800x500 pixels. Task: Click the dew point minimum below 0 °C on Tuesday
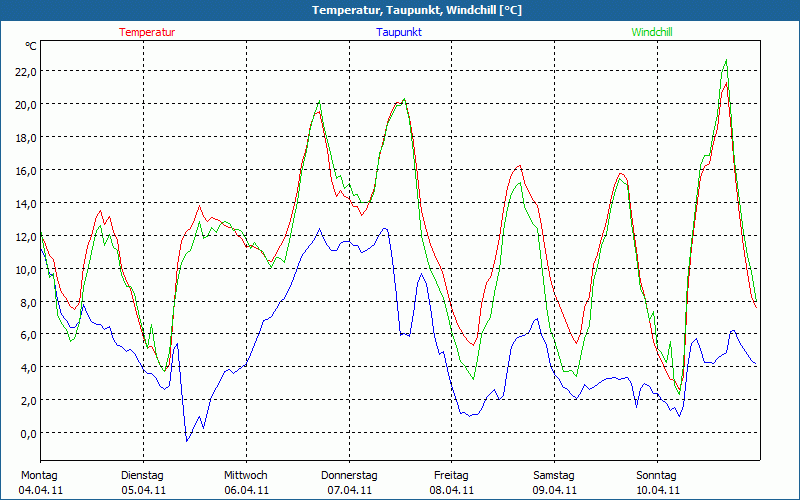pos(187,440)
